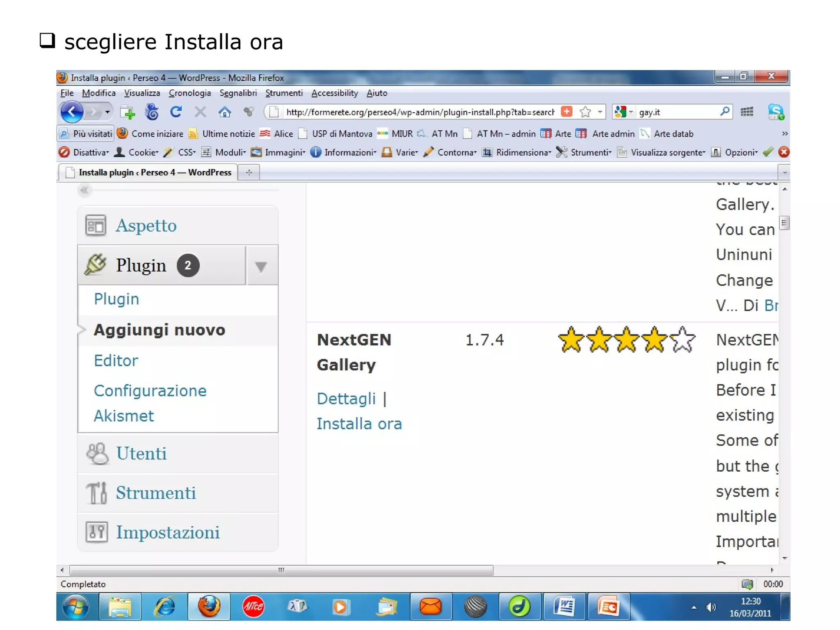Open the File menu
This screenshot has height=630, width=840.
[x=67, y=93]
